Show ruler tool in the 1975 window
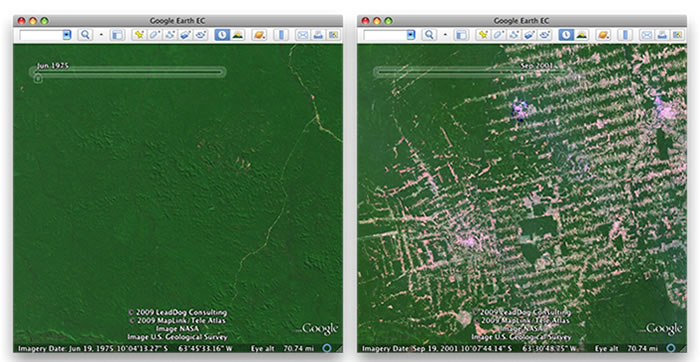The image size is (700, 362). pos(281,35)
